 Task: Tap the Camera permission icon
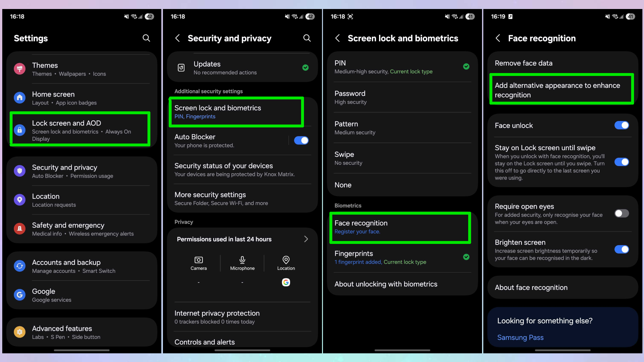click(x=199, y=260)
